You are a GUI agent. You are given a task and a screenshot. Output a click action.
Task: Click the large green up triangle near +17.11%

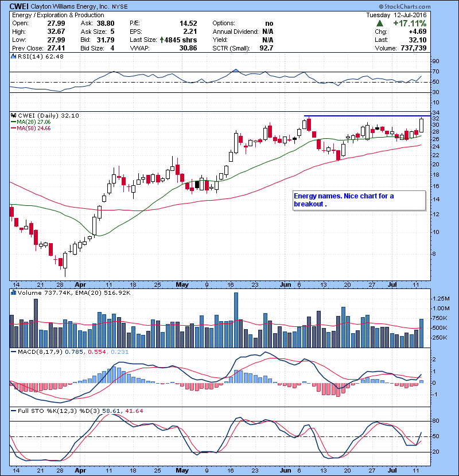tap(379, 24)
